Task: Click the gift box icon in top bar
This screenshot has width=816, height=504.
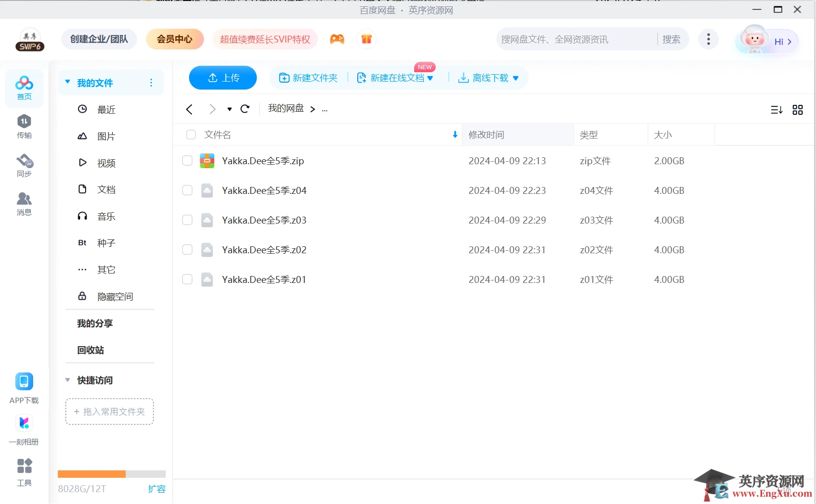Action: [x=366, y=39]
